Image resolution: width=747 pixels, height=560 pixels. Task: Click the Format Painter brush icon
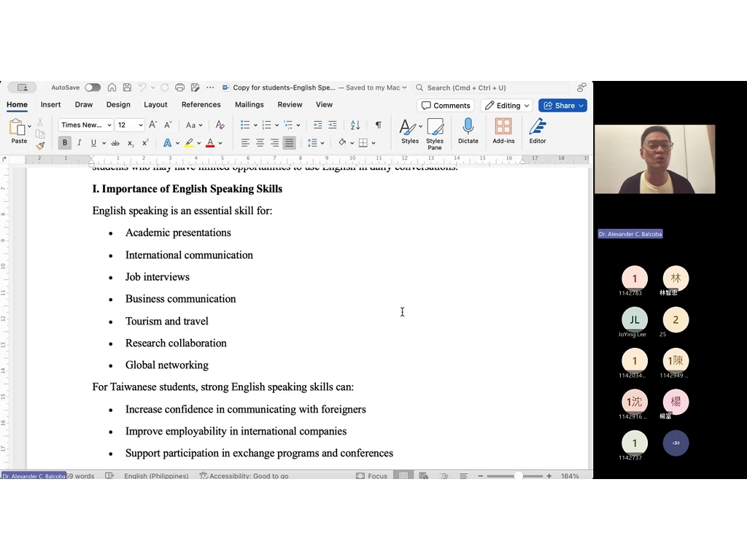(41, 146)
